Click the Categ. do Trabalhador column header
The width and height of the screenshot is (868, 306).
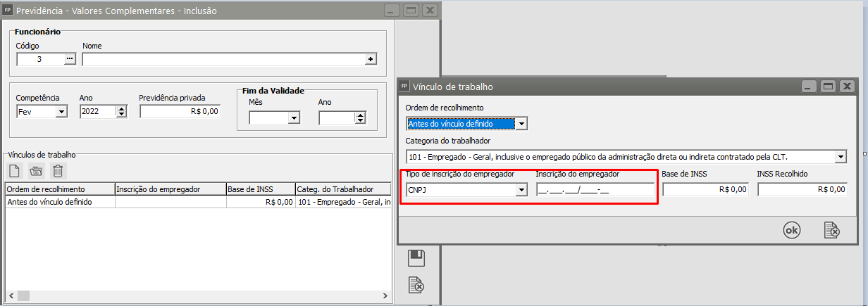click(342, 189)
